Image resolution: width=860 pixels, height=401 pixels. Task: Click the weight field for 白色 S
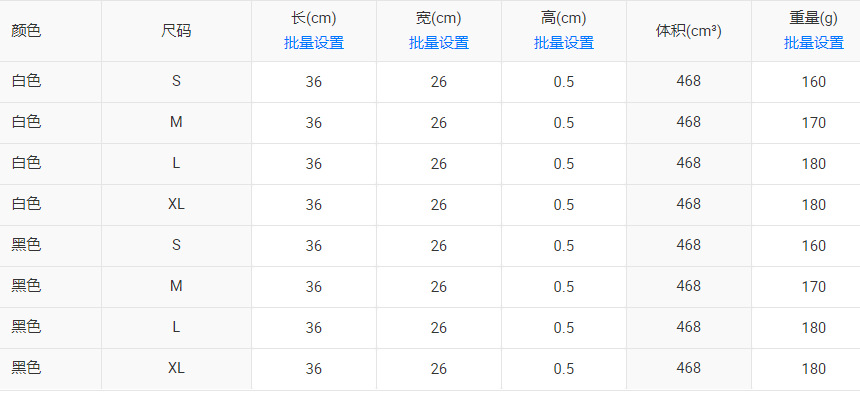coord(814,82)
